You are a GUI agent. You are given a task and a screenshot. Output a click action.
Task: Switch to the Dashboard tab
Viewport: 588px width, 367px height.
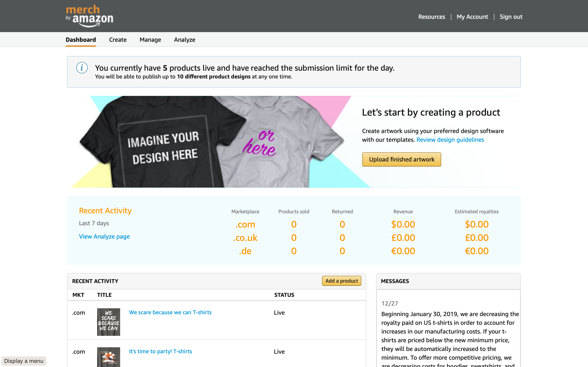81,39
